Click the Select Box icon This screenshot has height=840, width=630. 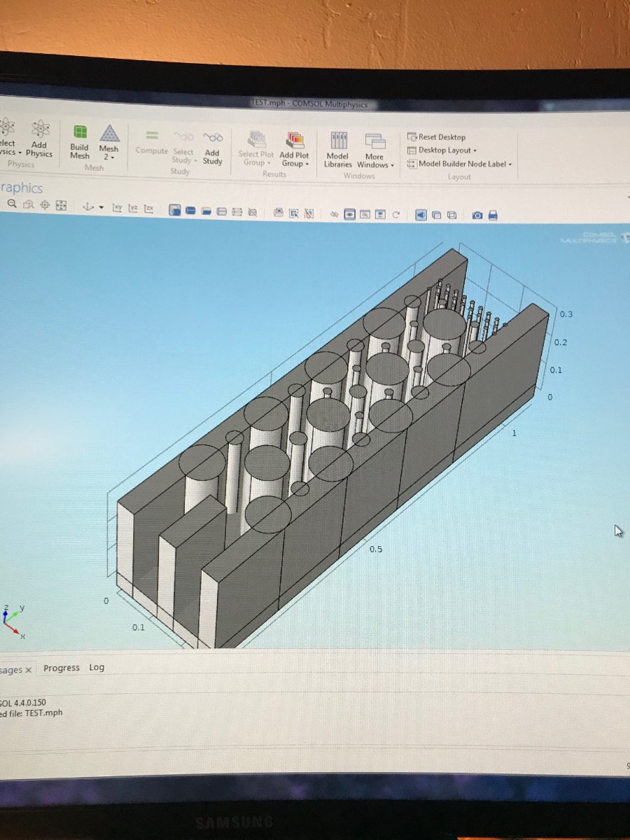click(x=293, y=213)
